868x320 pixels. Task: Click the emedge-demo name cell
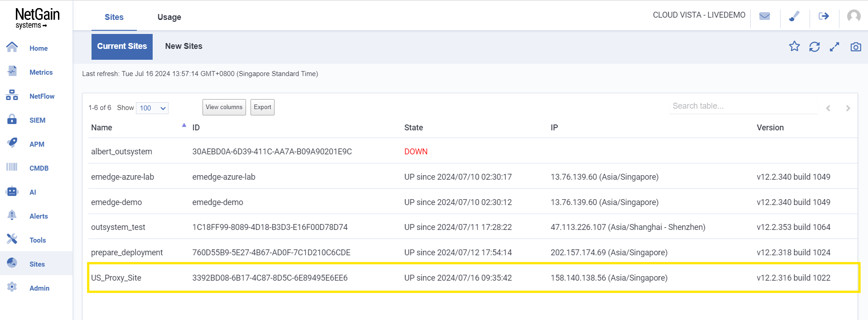click(116, 202)
